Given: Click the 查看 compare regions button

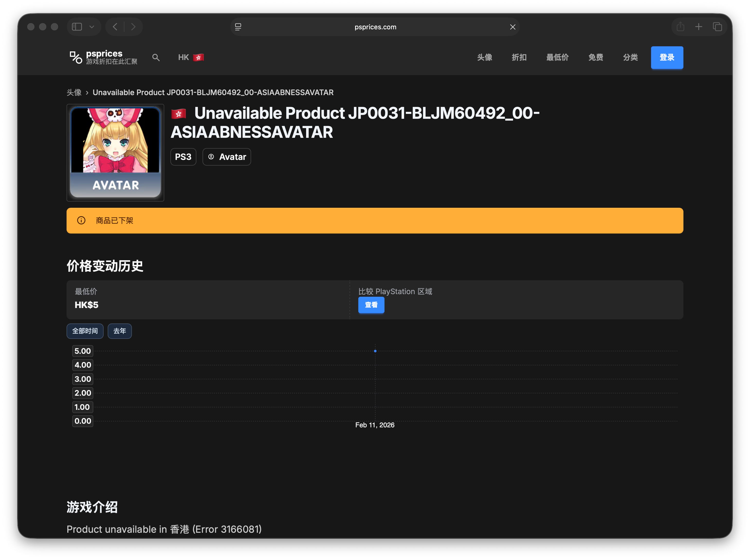Looking at the screenshot, I should (371, 305).
